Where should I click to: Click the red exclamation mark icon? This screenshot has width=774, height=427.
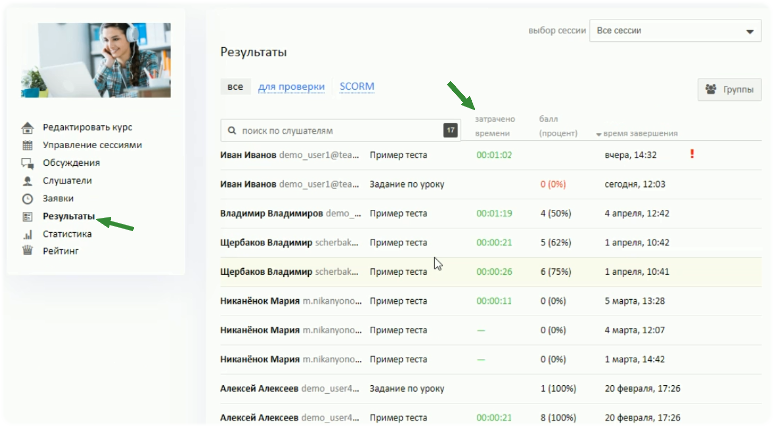tap(691, 154)
